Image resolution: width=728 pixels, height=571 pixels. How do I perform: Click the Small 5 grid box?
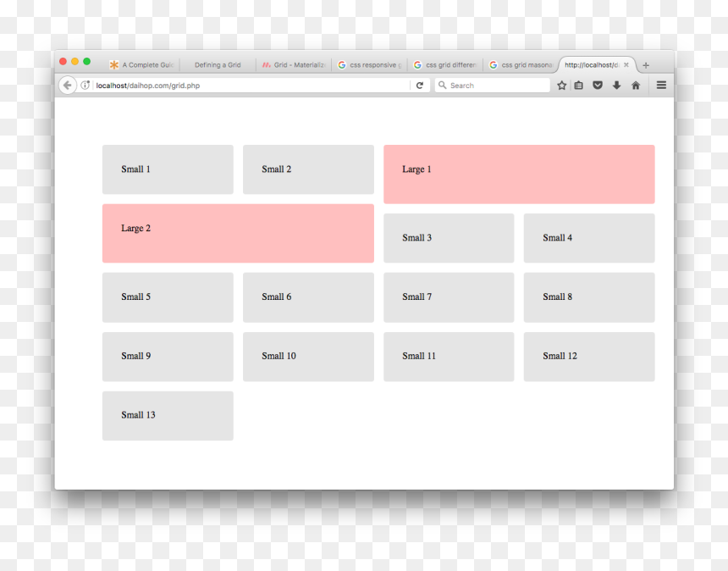[x=168, y=297]
